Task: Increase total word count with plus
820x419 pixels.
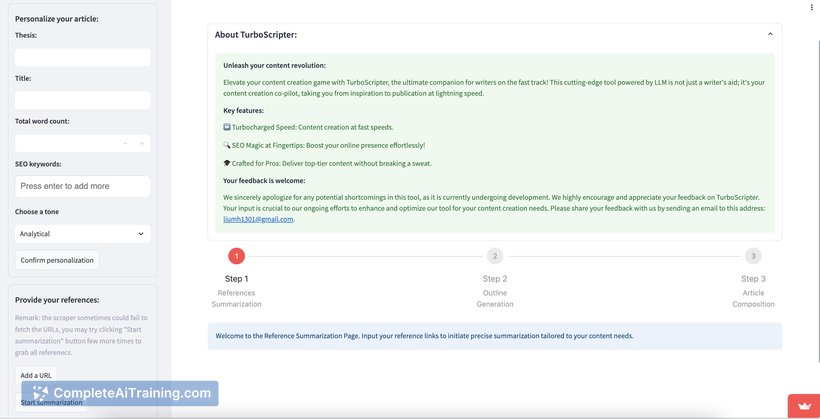Action: coord(142,143)
